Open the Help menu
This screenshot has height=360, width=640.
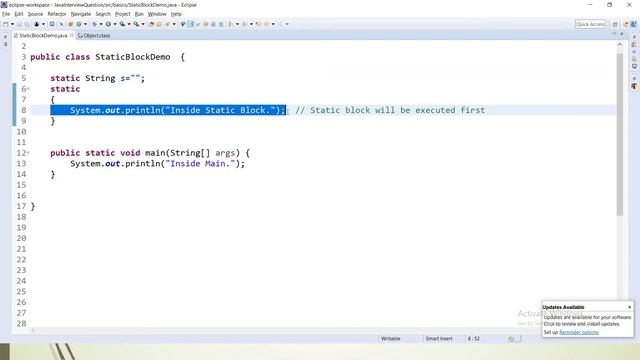point(176,14)
